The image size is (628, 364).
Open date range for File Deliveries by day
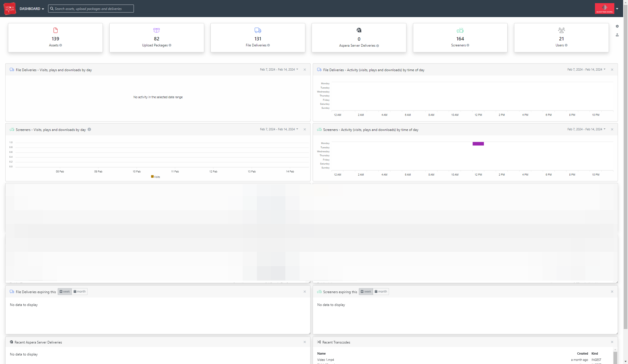click(x=279, y=69)
